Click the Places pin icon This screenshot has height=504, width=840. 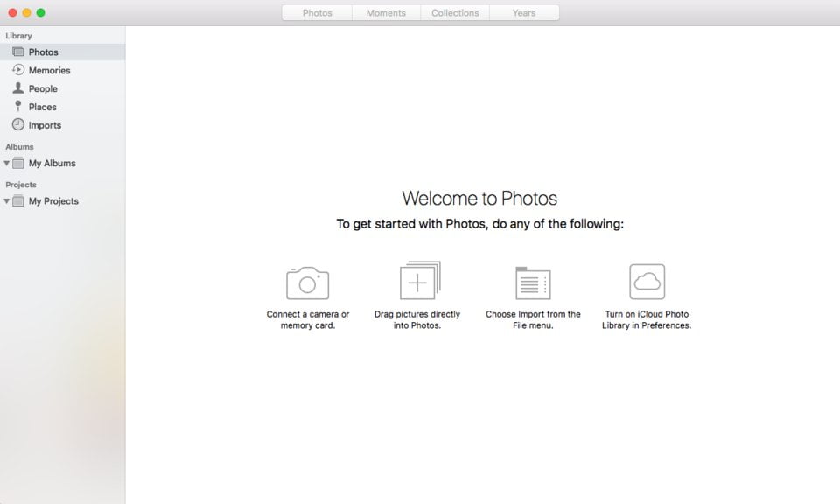tap(18, 106)
